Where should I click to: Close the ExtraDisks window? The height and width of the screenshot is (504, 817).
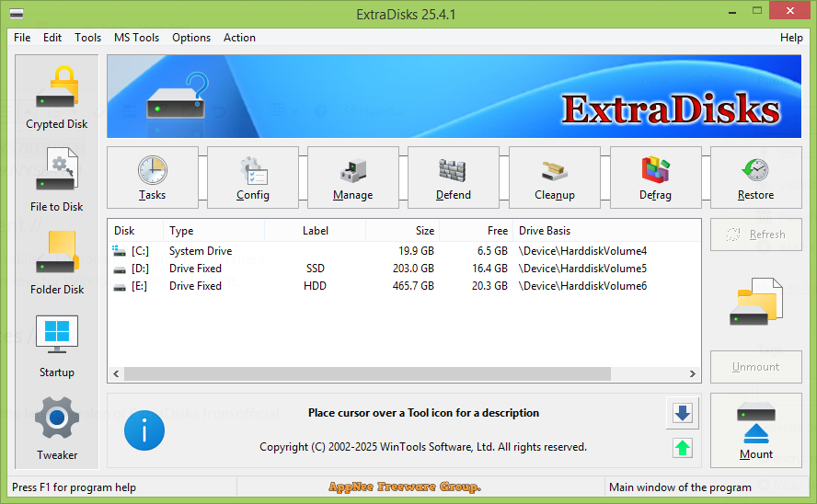tap(790, 10)
